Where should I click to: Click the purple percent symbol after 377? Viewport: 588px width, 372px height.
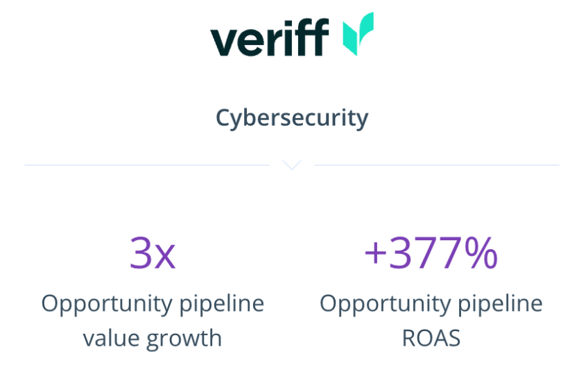pyautogui.click(x=481, y=254)
